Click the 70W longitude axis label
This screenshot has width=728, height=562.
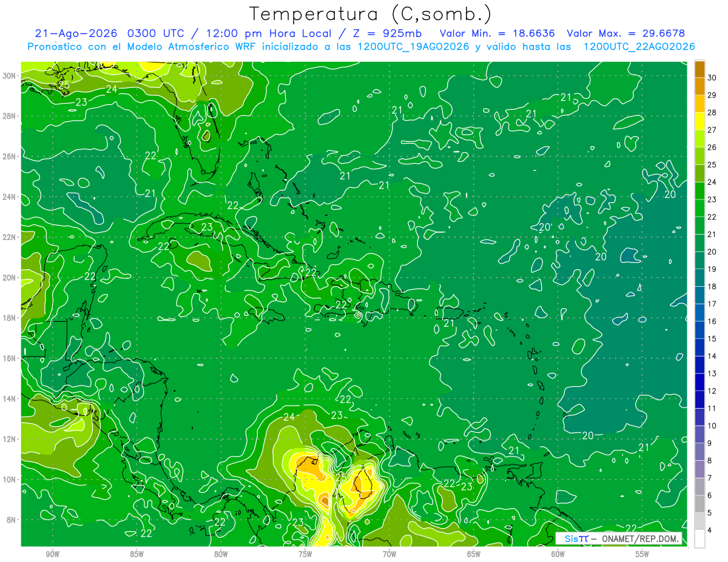[x=389, y=554]
